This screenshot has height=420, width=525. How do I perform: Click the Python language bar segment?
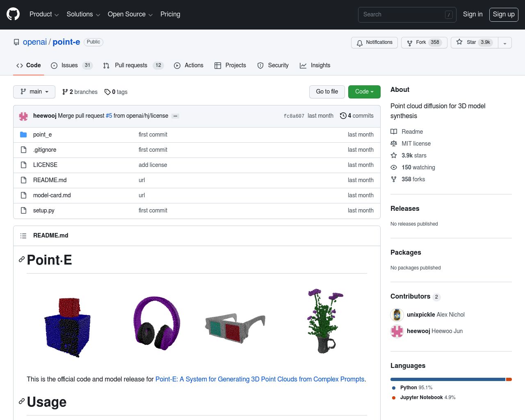coord(448,379)
